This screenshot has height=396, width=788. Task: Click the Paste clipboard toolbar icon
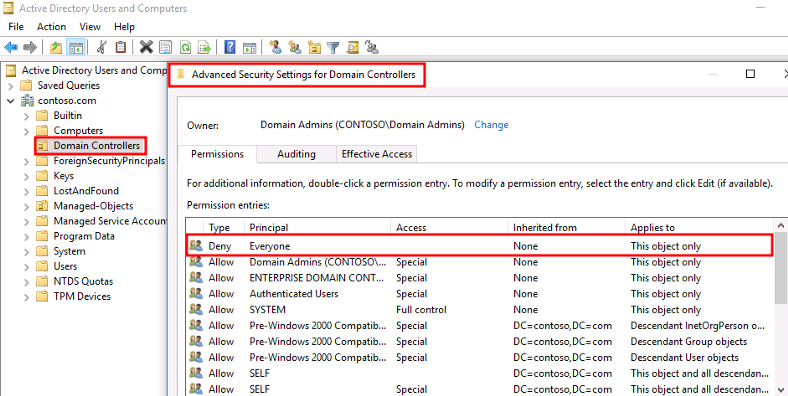point(121,47)
